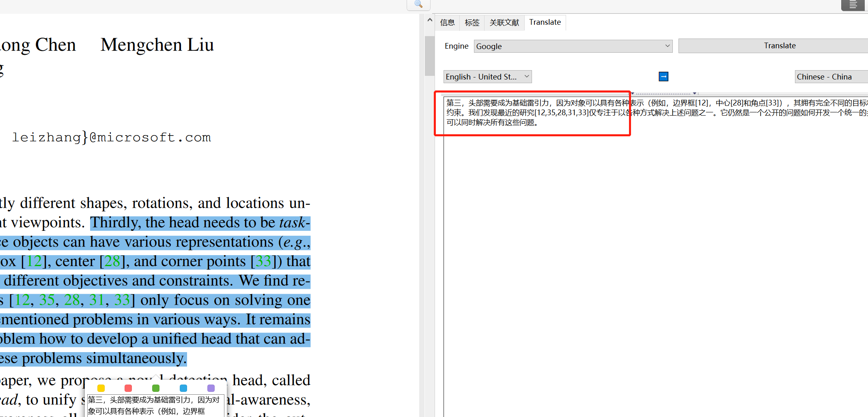Open the 关联文献 tab
868x417 pixels.
click(504, 22)
